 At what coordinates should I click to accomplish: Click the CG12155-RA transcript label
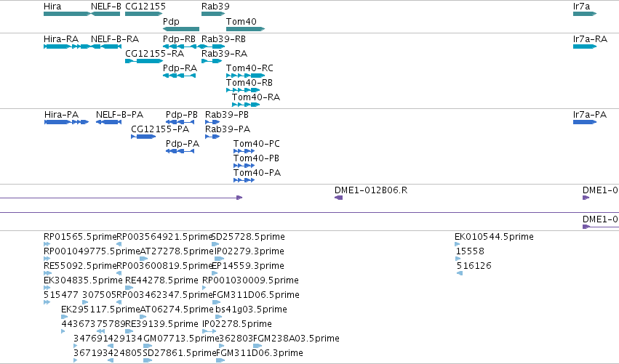(x=154, y=53)
